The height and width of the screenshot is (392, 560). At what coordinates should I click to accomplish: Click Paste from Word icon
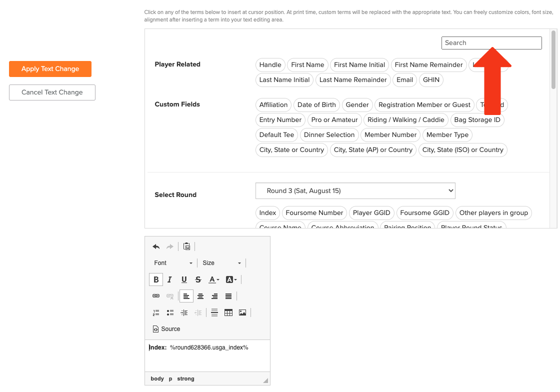[x=187, y=246]
